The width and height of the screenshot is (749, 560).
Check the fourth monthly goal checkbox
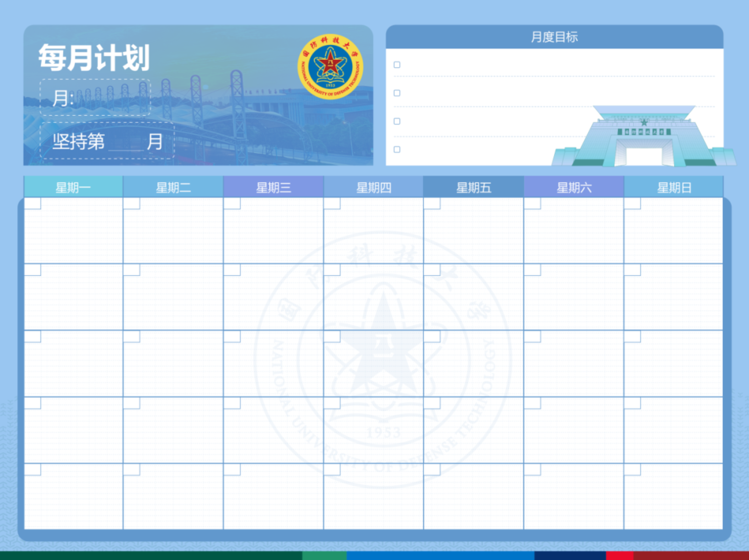pyautogui.click(x=397, y=149)
